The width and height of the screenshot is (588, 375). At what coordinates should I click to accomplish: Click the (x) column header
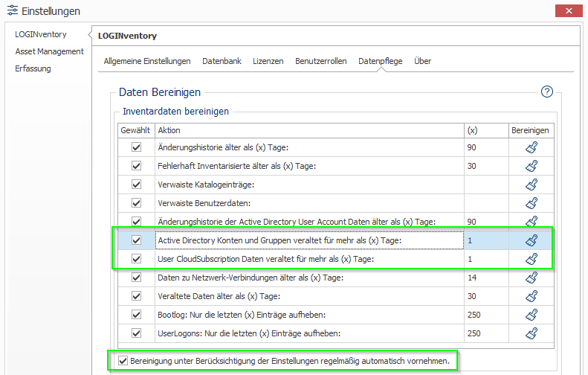coord(486,130)
